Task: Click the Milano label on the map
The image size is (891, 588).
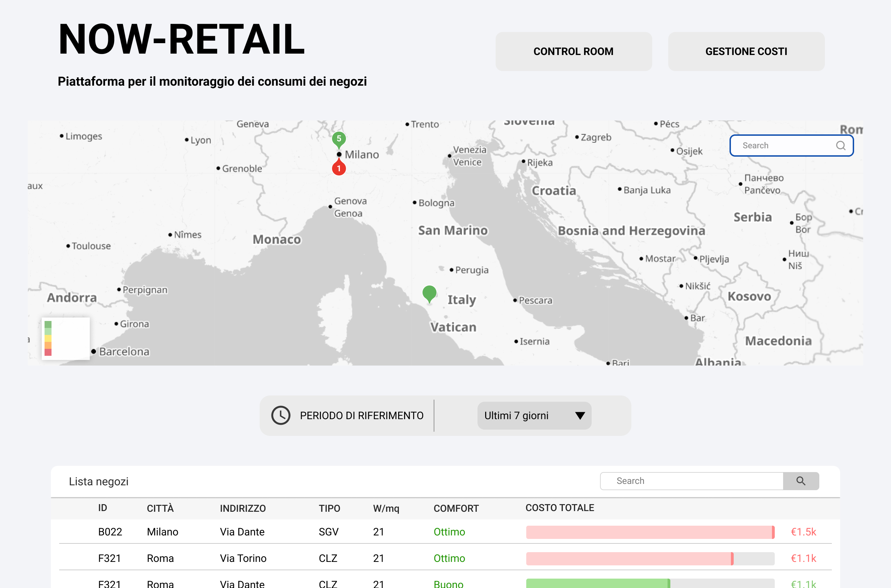Action: point(361,155)
